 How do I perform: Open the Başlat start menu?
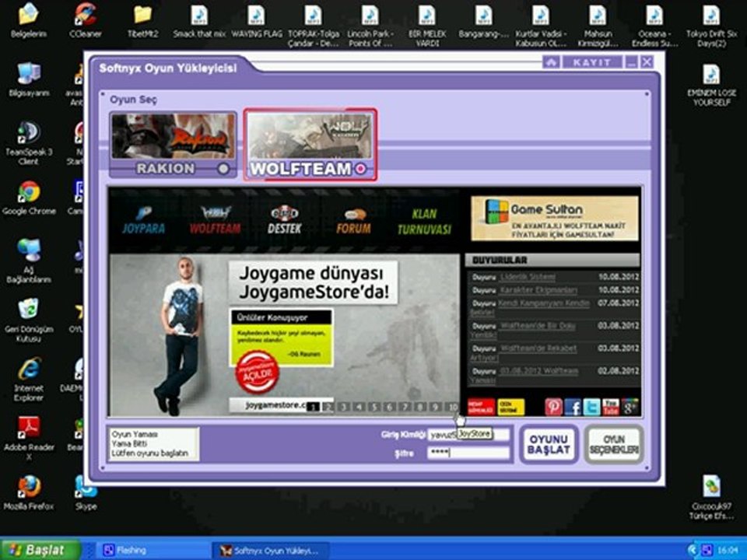(41, 550)
